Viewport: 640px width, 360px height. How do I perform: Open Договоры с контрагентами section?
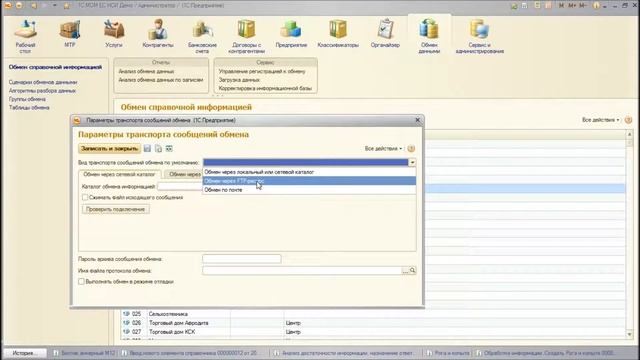point(247,37)
